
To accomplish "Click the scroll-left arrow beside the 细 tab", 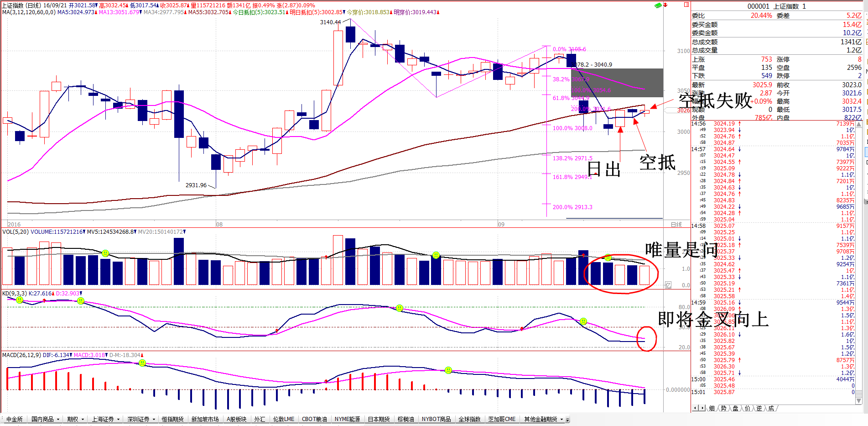I will point(695,408).
